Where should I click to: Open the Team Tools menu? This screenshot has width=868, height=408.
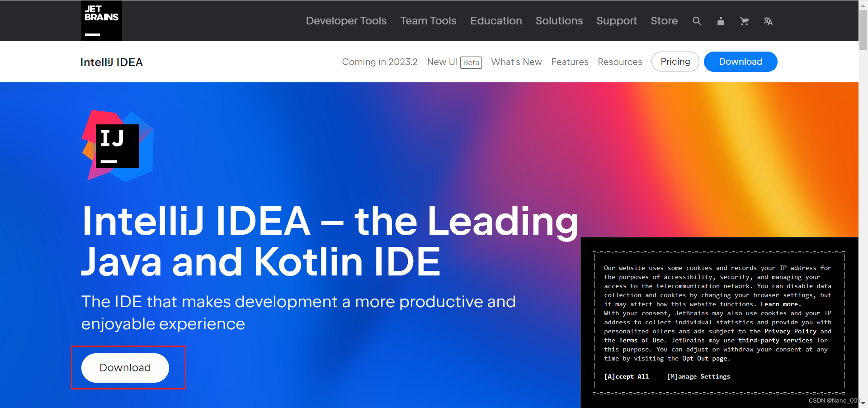tap(428, 21)
